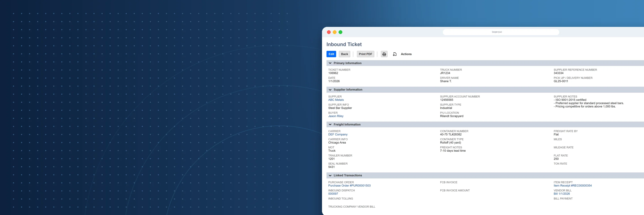Open the DEF Company carrier link
Viewport: 644px width, 215px height.
pyautogui.click(x=338, y=134)
